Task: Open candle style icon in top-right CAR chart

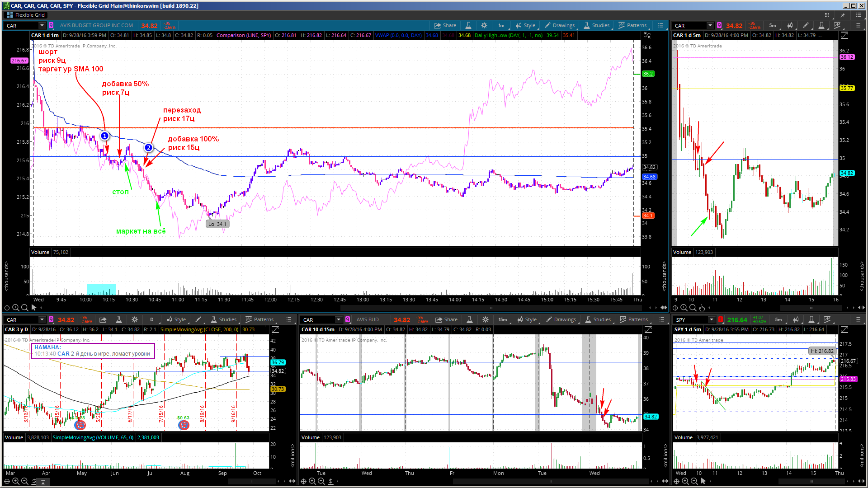Action: point(790,26)
